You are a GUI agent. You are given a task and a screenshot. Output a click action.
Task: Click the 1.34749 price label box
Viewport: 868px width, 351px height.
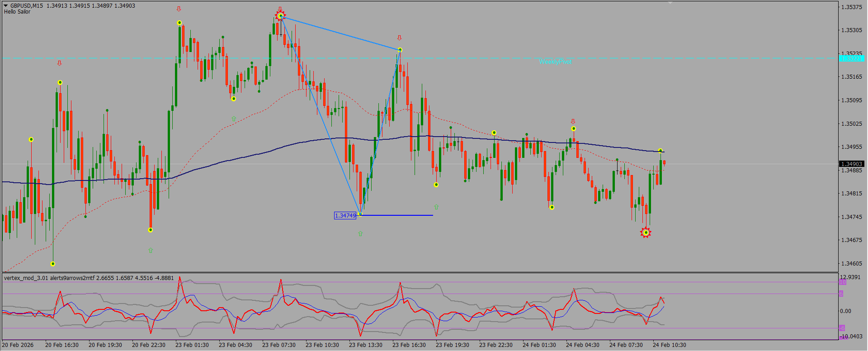point(345,216)
